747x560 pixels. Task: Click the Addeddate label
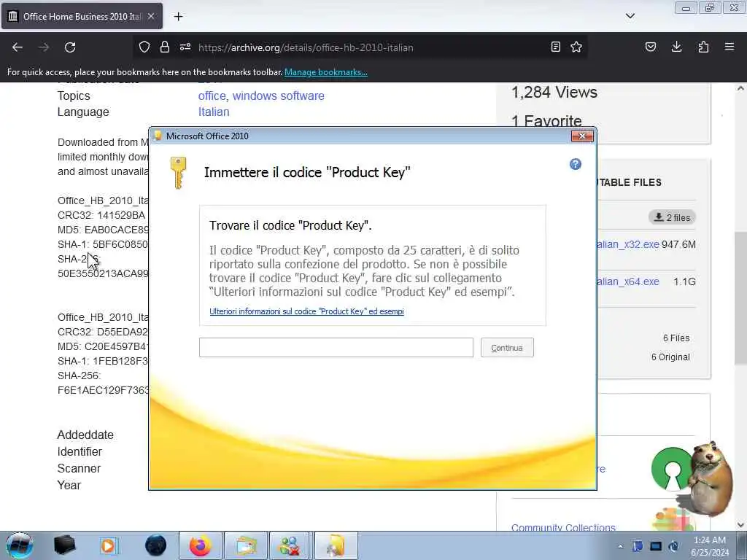85,435
